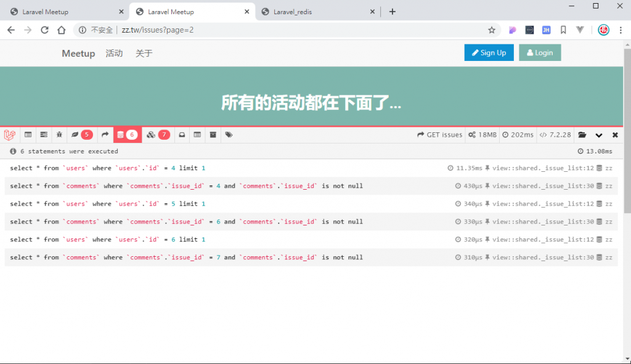Go to the browser home page icon
The width and height of the screenshot is (631, 364).
[x=61, y=30]
